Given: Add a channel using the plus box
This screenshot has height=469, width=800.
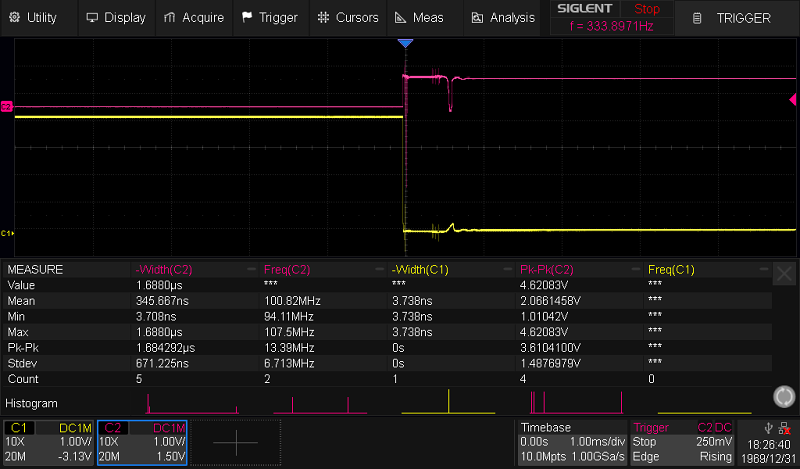Looking at the screenshot, I should (x=237, y=441).
